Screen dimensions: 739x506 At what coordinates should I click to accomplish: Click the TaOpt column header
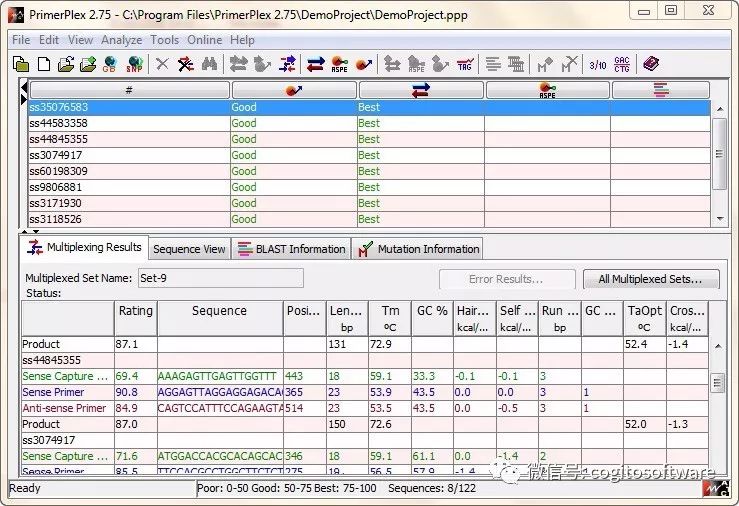point(644,318)
